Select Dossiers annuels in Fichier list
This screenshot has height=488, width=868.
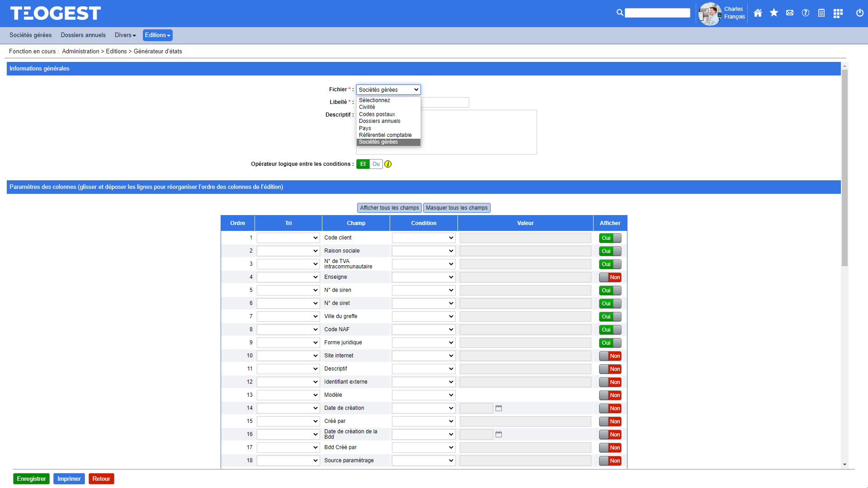[380, 121]
